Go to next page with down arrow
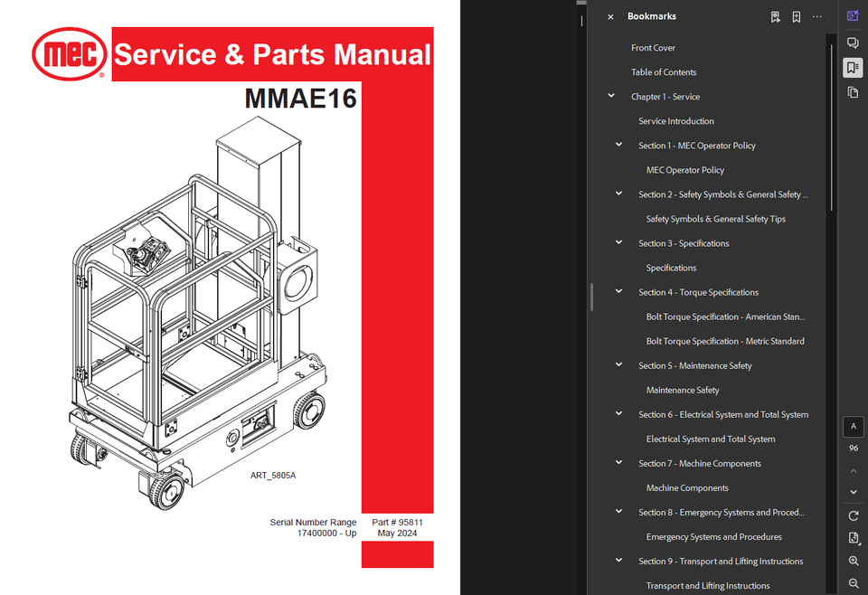 (853, 491)
